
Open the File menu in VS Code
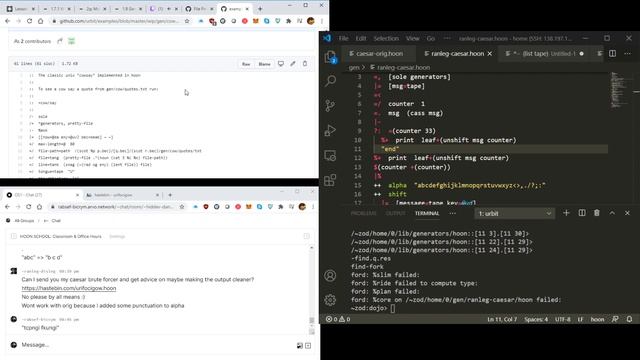[x=343, y=38]
